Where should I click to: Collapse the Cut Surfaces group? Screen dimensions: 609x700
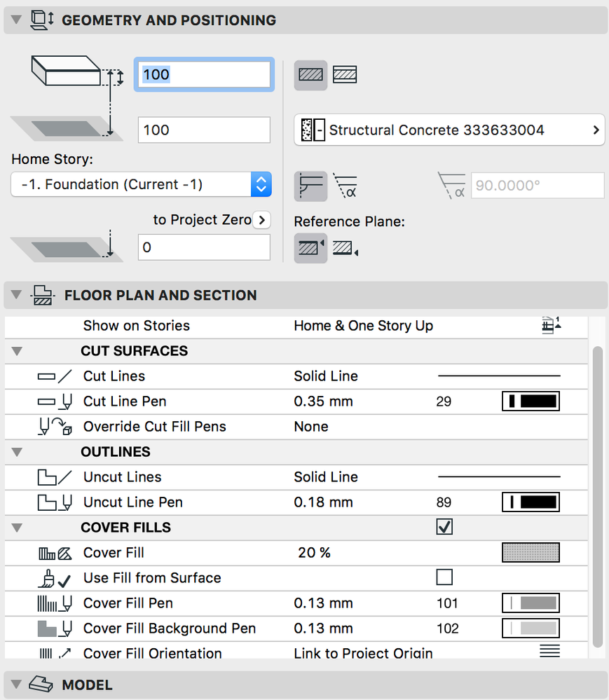point(17,351)
